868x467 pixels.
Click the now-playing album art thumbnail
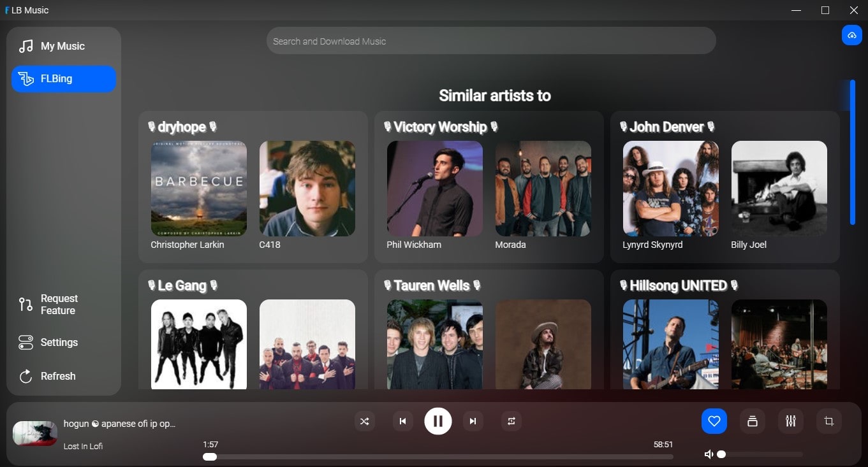click(x=35, y=433)
